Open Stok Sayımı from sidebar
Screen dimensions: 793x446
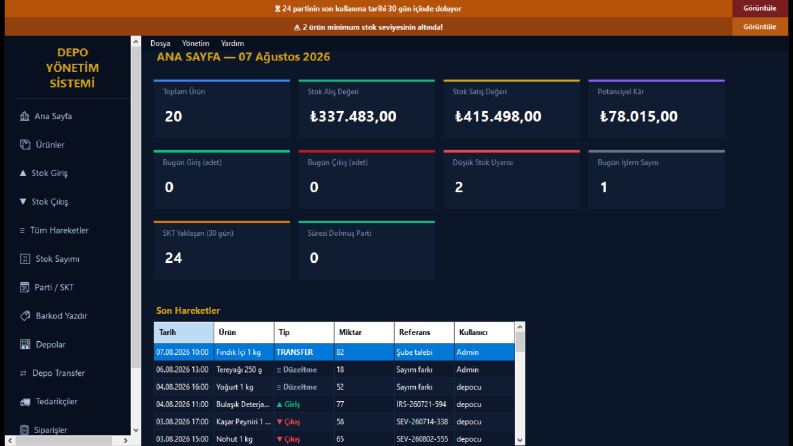point(58,259)
